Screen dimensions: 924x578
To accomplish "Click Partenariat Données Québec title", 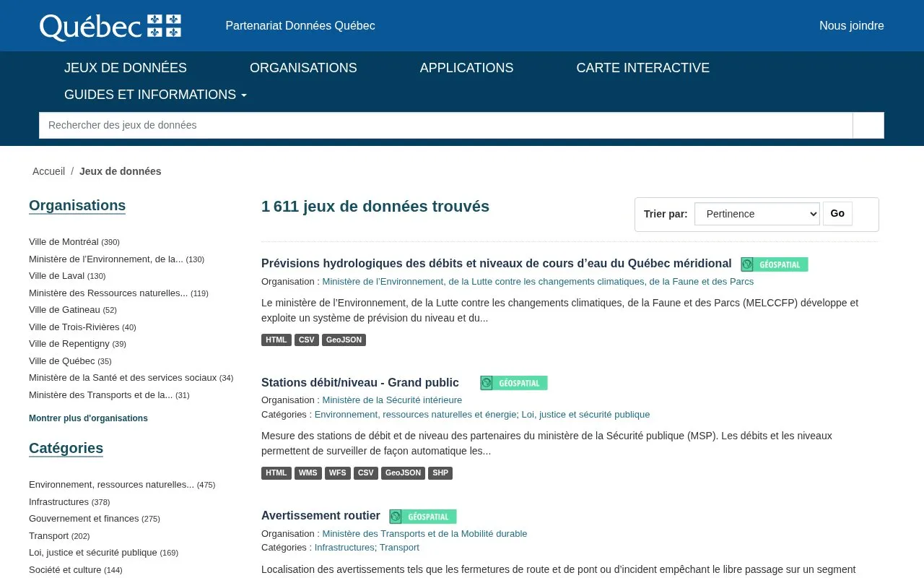I will (300, 26).
